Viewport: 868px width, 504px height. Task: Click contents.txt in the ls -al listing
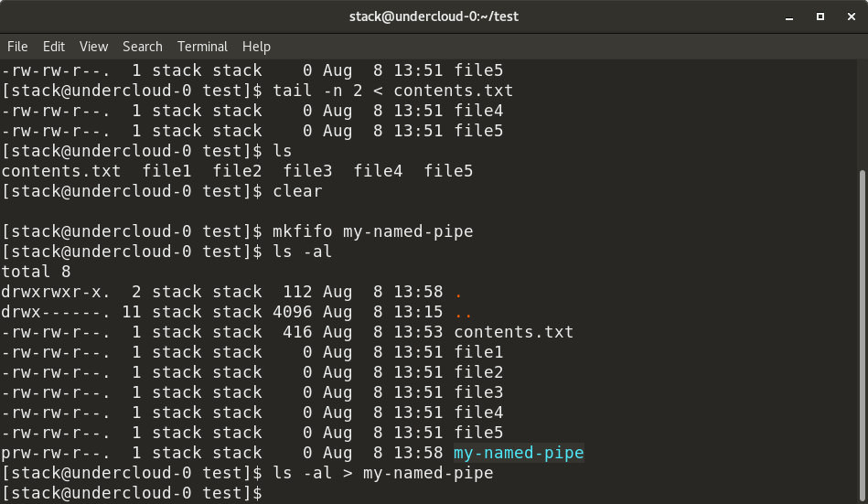tap(513, 332)
